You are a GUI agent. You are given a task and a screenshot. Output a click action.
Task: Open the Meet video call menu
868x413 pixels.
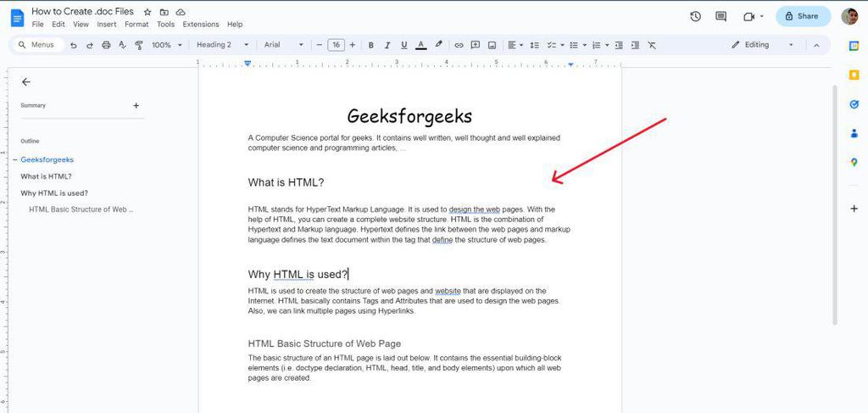753,17
